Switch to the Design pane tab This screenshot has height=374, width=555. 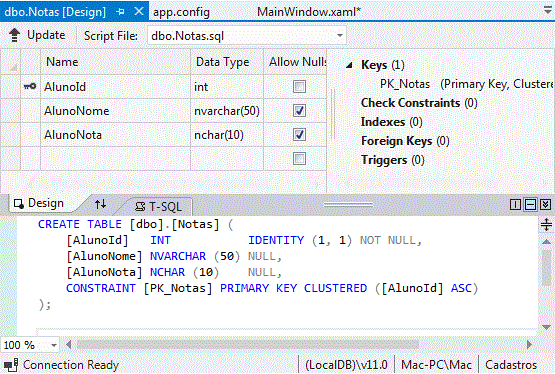click(39, 203)
